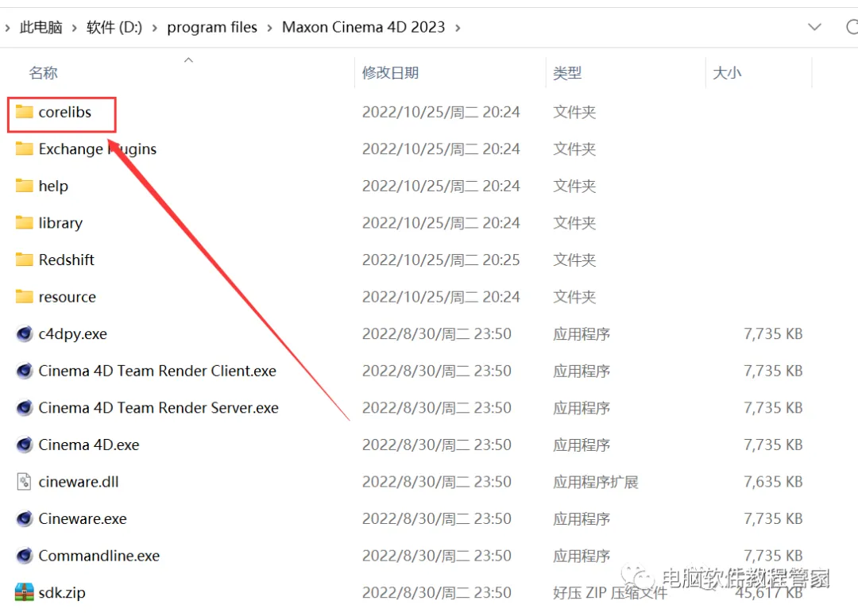Click the Team Render Client.exe icon
Screen dimensions: 858x616
(24, 371)
